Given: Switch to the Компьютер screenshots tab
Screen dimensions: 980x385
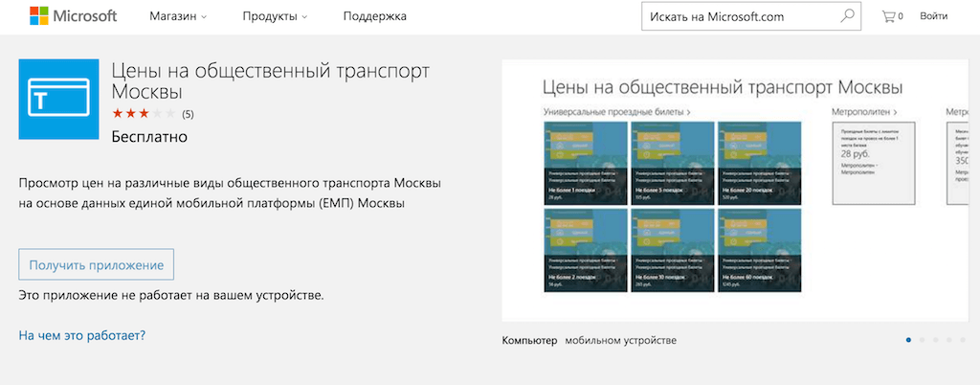Looking at the screenshot, I should click(x=529, y=340).
